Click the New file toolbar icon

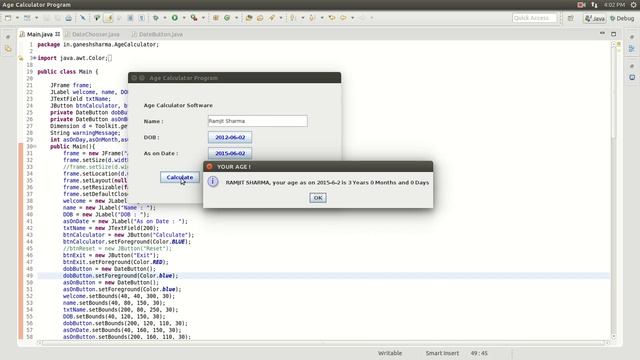click(8, 18)
